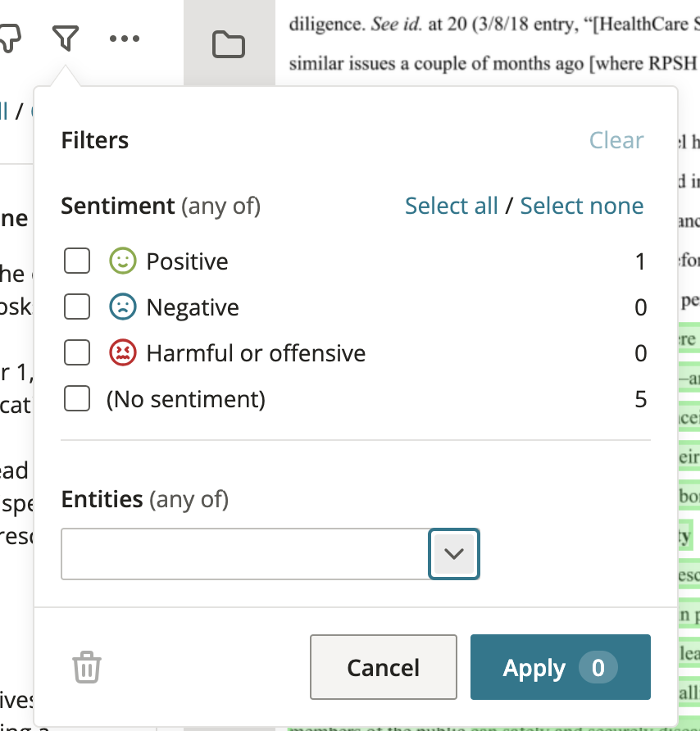Image resolution: width=700 pixels, height=731 pixels.
Task: Enable the Harmful or offensive checkbox
Action: (77, 352)
